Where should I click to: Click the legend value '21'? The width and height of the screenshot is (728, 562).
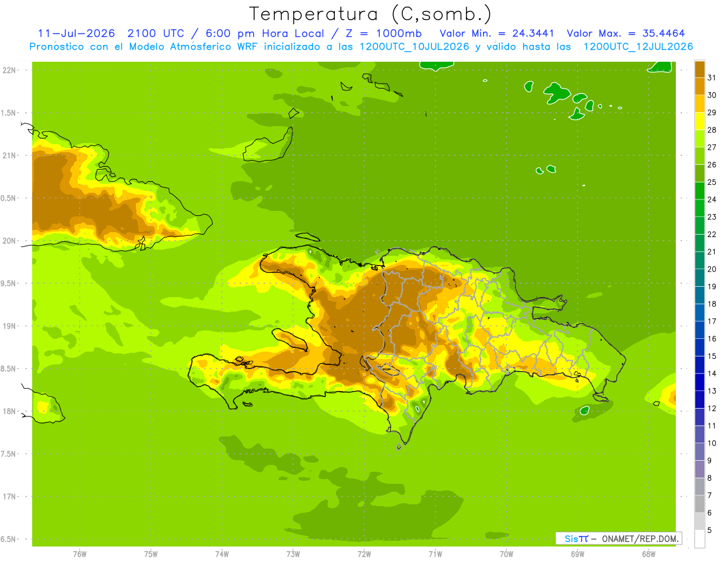point(712,252)
